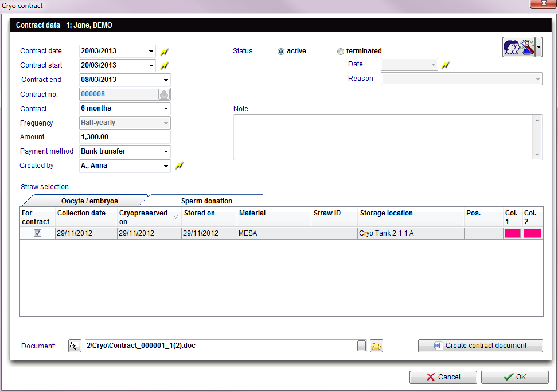Click Col. 1 pink color swatch
Image resolution: width=558 pixels, height=392 pixels.
[513, 233]
